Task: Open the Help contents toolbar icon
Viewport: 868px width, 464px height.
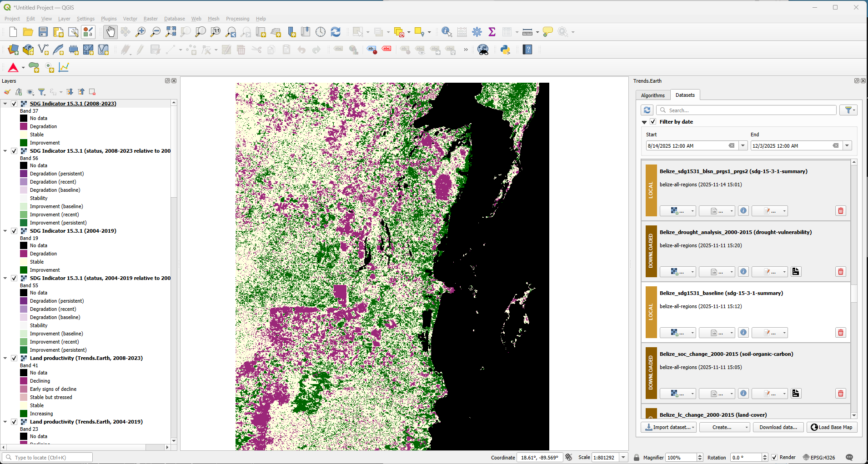Action: (x=527, y=50)
